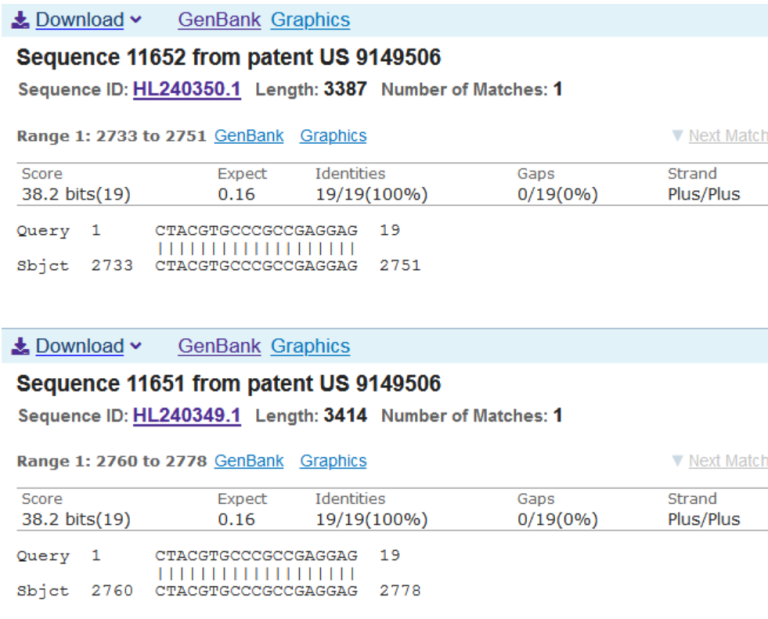Viewport: 768px width, 619px height.
Task: Open Graphics in Sequence 11652 header bar
Action: coord(310,20)
